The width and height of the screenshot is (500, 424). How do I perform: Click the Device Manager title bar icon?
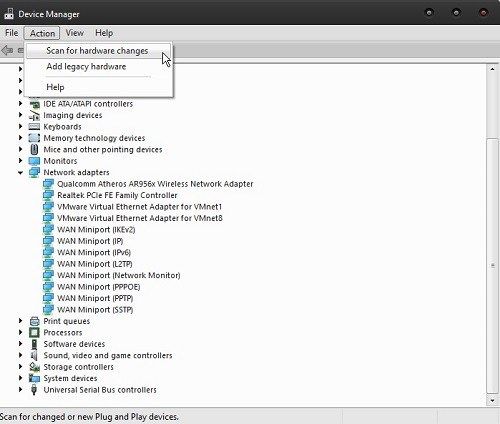[9, 14]
